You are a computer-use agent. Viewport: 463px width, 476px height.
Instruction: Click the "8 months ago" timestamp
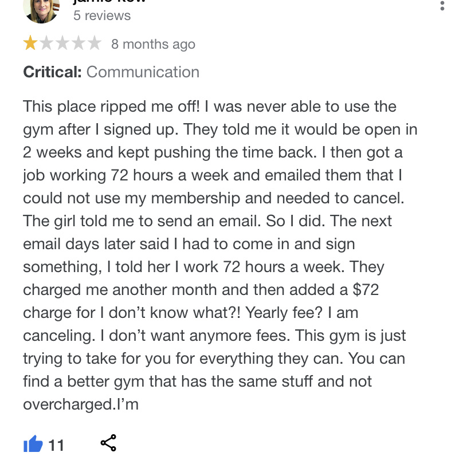pyautogui.click(x=153, y=44)
